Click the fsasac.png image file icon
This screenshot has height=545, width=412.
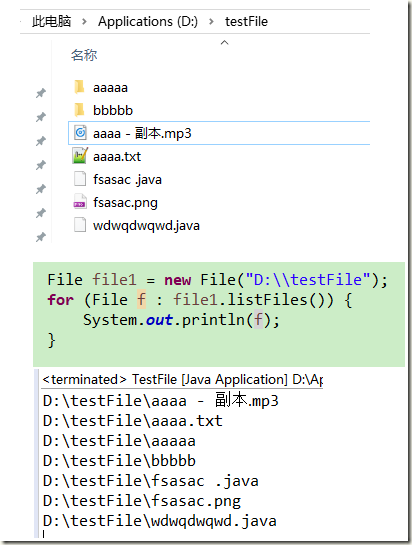(80, 202)
